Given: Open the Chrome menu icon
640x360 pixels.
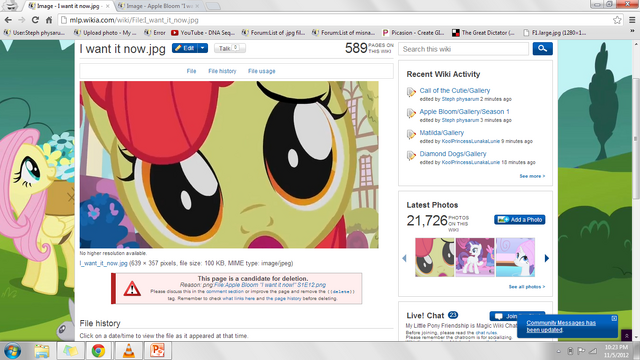Looking at the screenshot, I should 632,20.
